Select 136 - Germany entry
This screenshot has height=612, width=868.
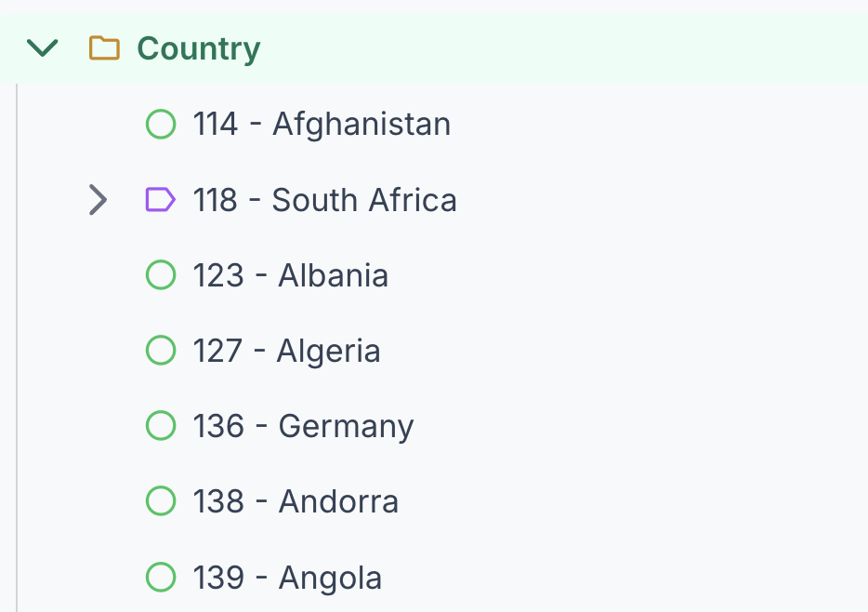tap(303, 426)
